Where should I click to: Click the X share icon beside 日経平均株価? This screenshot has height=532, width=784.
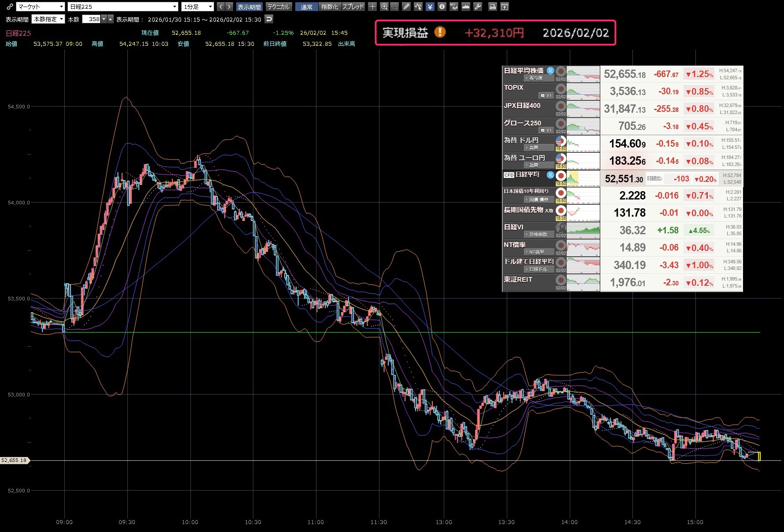[550, 70]
